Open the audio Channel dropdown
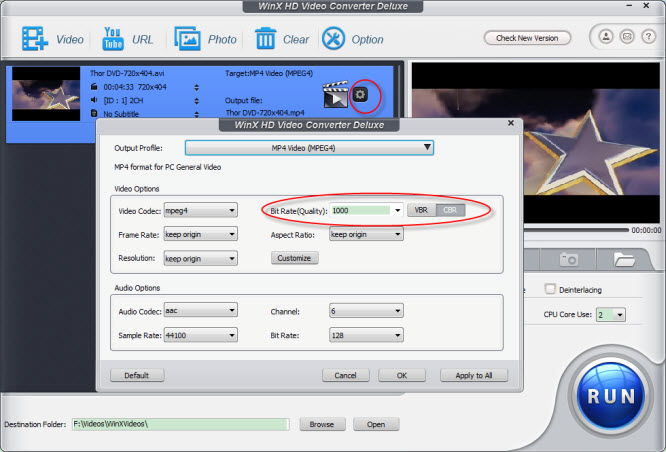This screenshot has width=666, height=452. tap(366, 311)
